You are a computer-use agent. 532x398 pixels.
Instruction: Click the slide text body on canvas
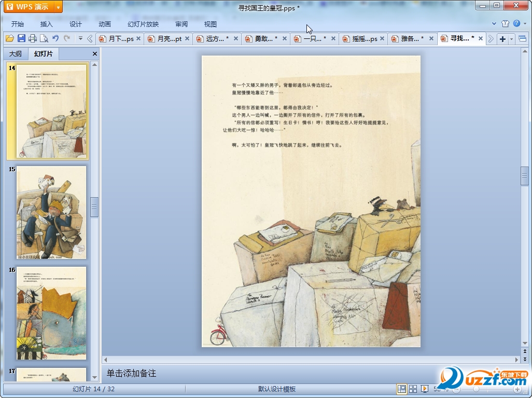(305, 115)
